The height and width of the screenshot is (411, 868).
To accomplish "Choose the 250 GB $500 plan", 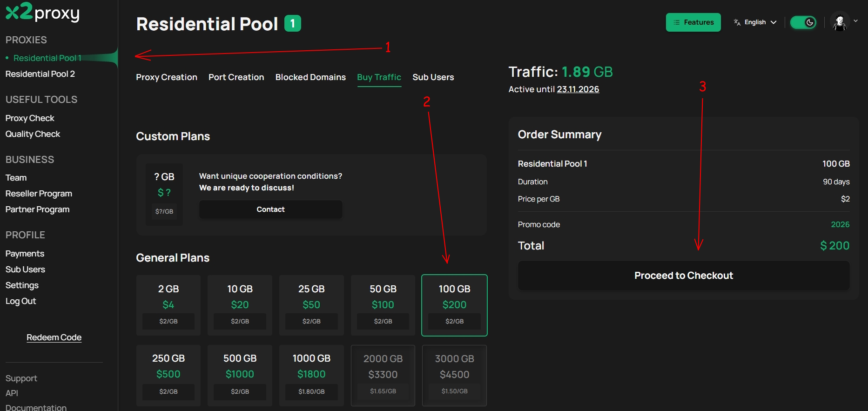I will point(168,376).
